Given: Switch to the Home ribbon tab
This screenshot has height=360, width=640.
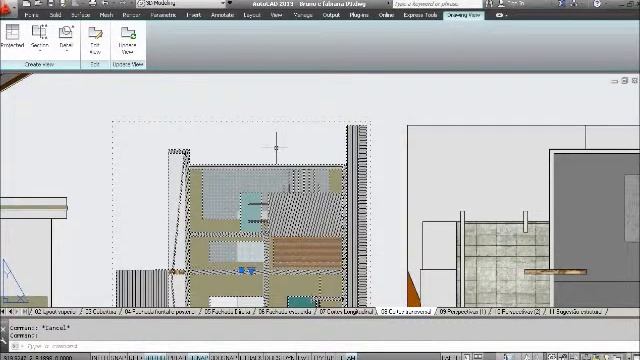Looking at the screenshot, I should pos(31,15).
